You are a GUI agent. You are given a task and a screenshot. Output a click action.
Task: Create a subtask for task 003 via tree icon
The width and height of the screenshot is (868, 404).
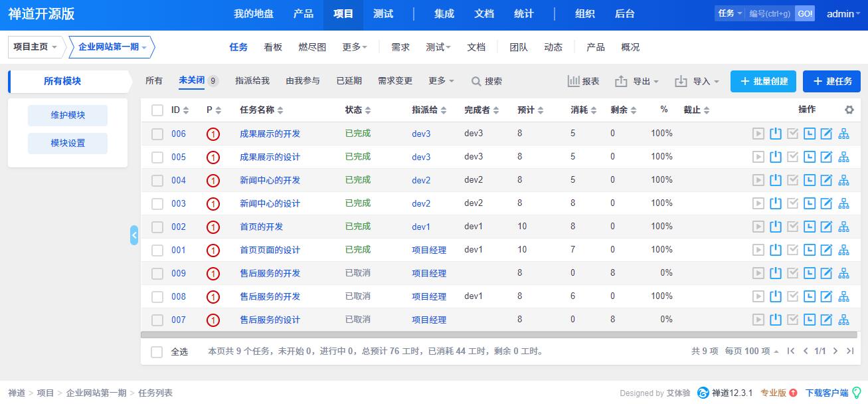coord(843,203)
